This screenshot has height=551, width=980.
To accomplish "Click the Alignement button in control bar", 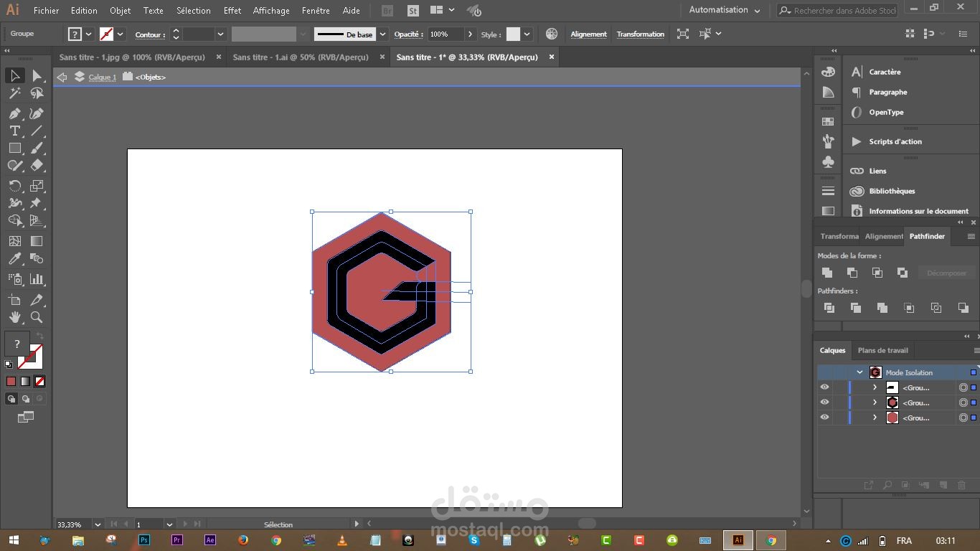I will tap(588, 34).
